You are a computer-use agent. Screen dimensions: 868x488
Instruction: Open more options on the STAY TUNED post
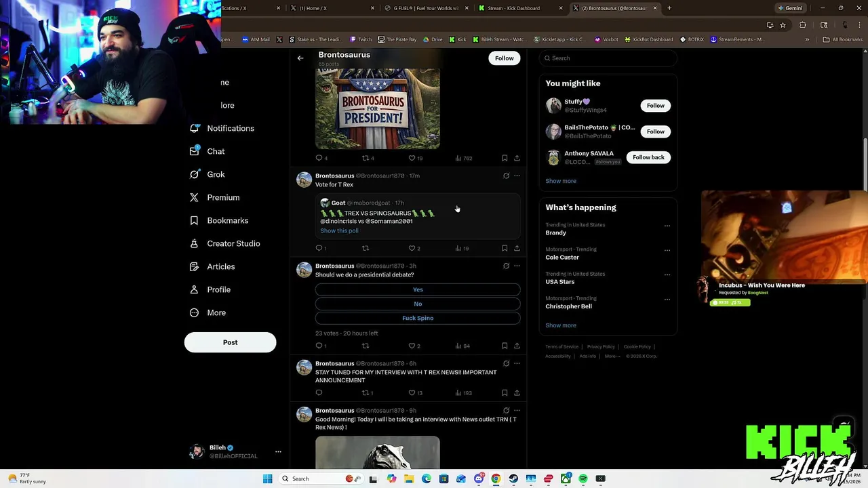(x=517, y=363)
